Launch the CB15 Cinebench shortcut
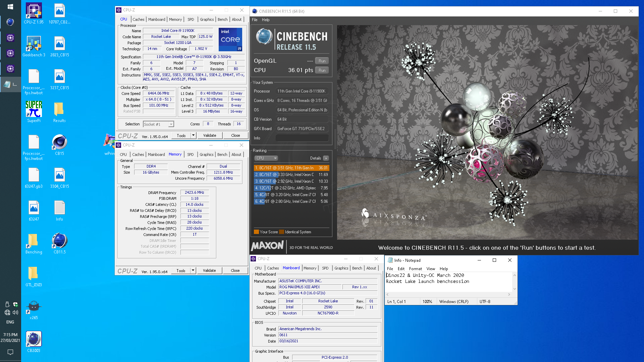The height and width of the screenshot is (362, 644). click(59, 145)
